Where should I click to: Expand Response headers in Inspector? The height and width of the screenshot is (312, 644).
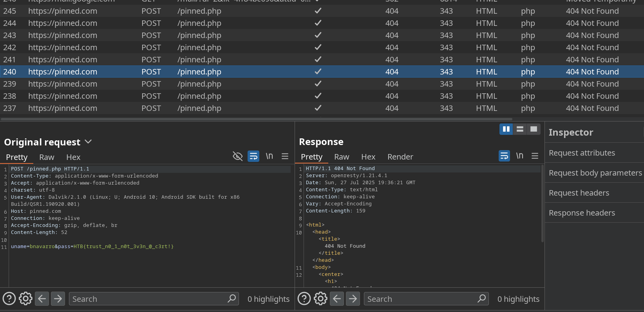[594, 213]
